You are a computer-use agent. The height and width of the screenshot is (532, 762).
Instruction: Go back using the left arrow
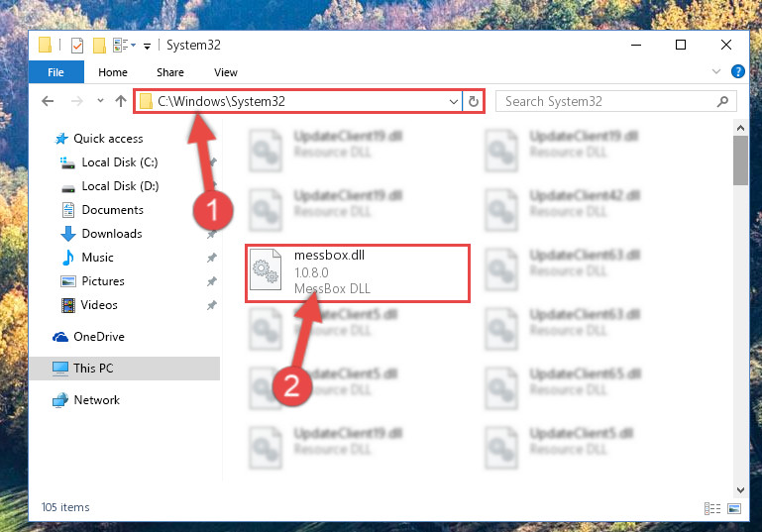coord(48,101)
